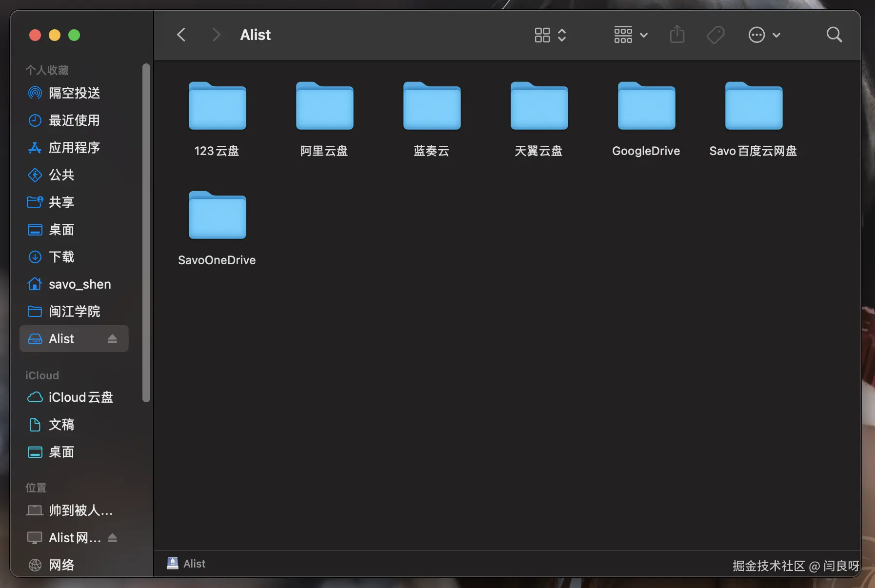Click the SavoOneDrive folder name label

point(217,260)
